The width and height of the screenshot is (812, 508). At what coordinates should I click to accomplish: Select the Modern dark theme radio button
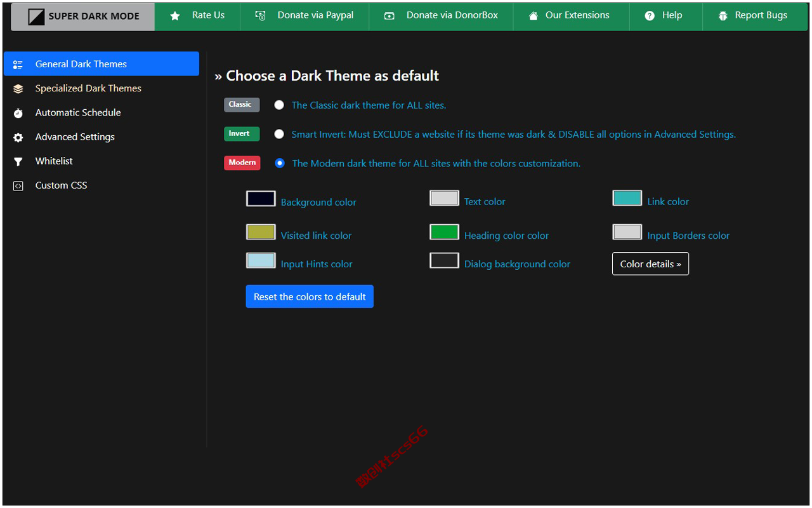280,163
